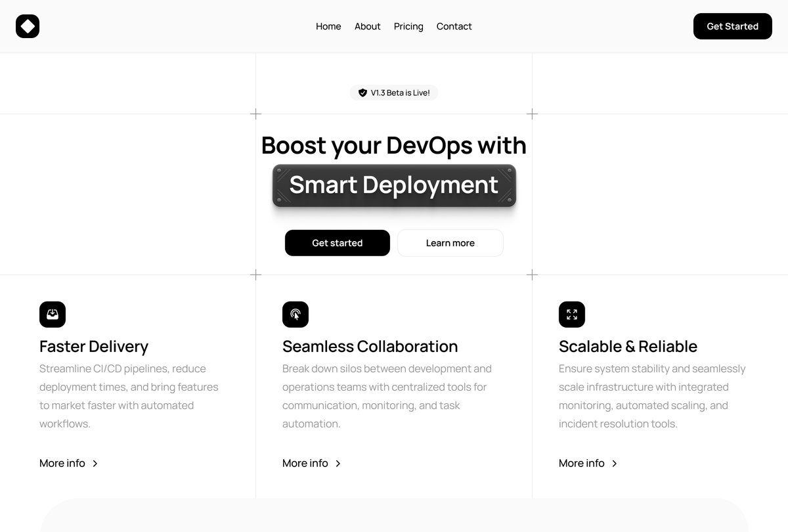Click the Ensure system stability description
This screenshot has height=532, width=788.
(x=652, y=396)
